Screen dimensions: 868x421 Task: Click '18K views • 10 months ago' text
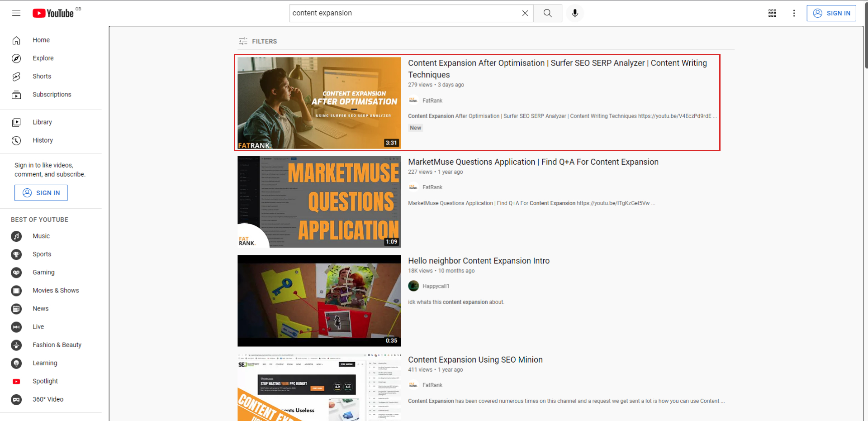click(x=441, y=271)
